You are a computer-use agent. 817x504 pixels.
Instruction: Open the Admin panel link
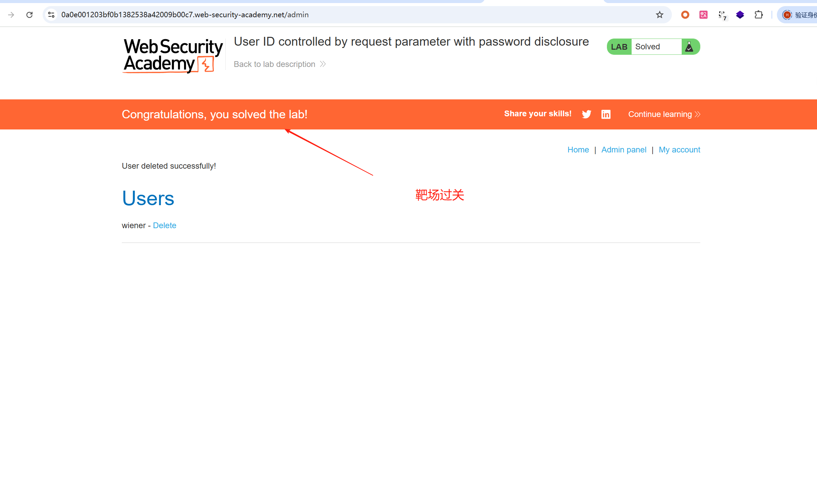pos(623,150)
